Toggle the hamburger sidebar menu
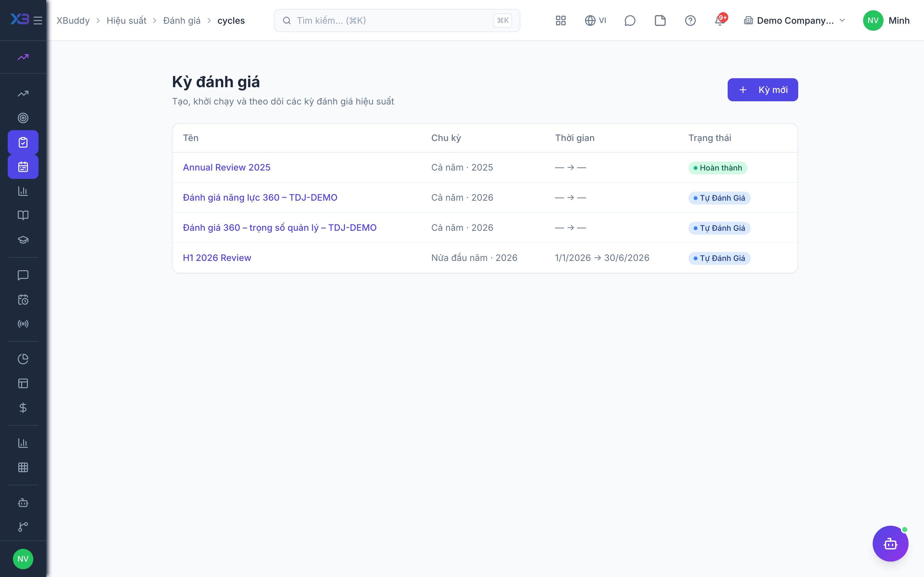Image resolution: width=924 pixels, height=577 pixels. pyautogui.click(x=38, y=20)
